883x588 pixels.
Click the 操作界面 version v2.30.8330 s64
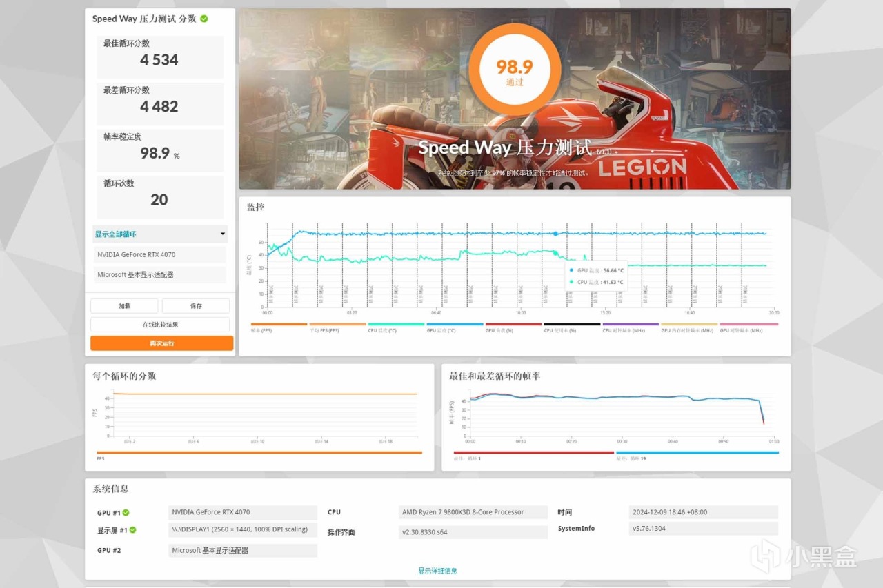473,532
